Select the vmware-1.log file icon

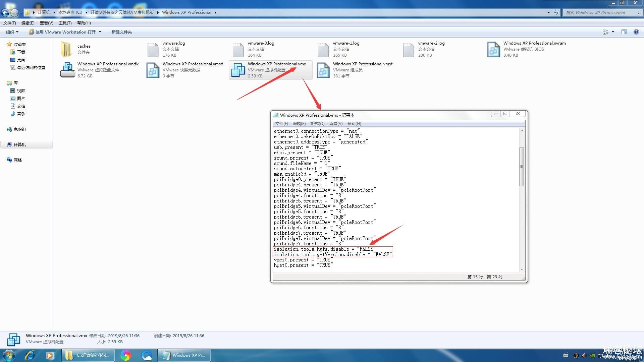click(x=323, y=50)
